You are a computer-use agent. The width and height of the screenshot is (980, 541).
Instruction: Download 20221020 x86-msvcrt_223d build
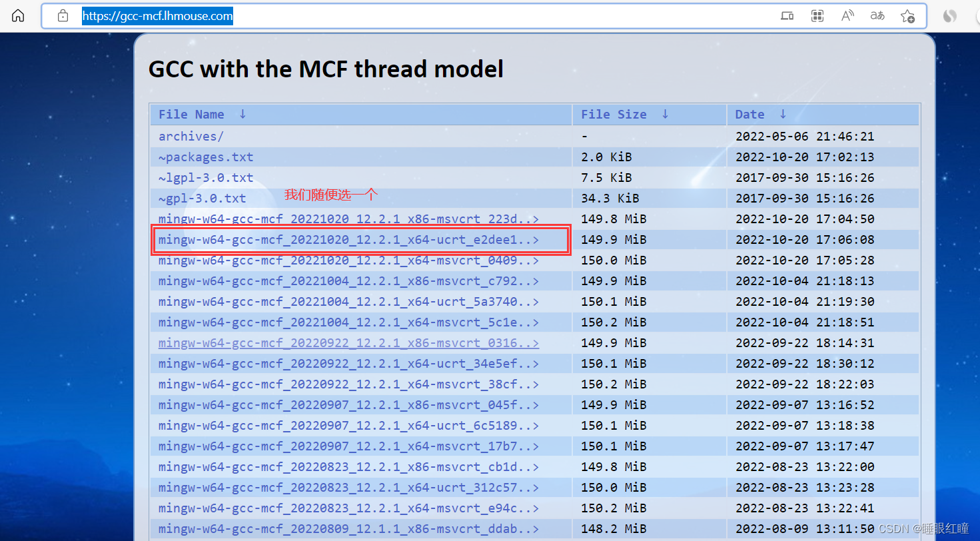[x=348, y=219]
